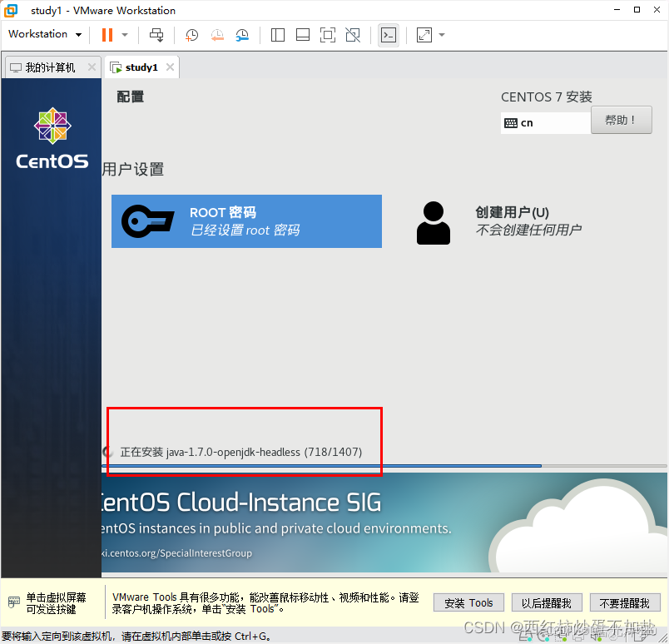Viewport: 669px width, 644px height.
Task: Enter full screen mode
Action: pyautogui.click(x=328, y=35)
